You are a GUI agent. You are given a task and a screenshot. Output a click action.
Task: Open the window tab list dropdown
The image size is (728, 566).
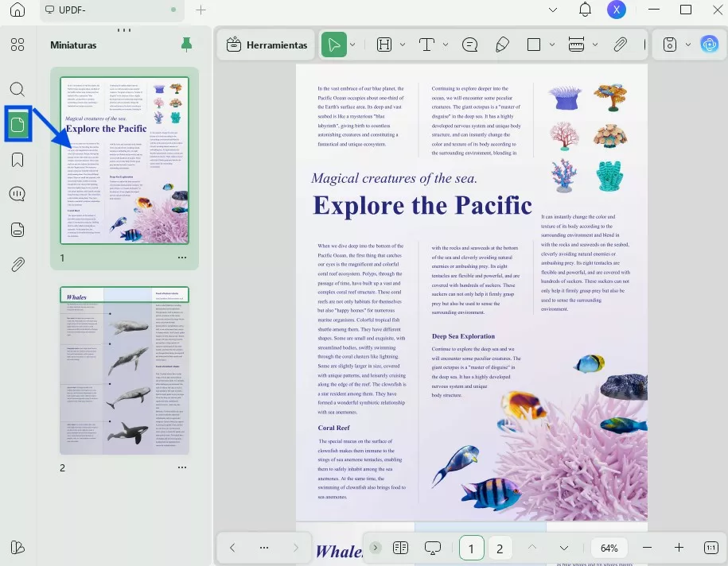click(554, 10)
